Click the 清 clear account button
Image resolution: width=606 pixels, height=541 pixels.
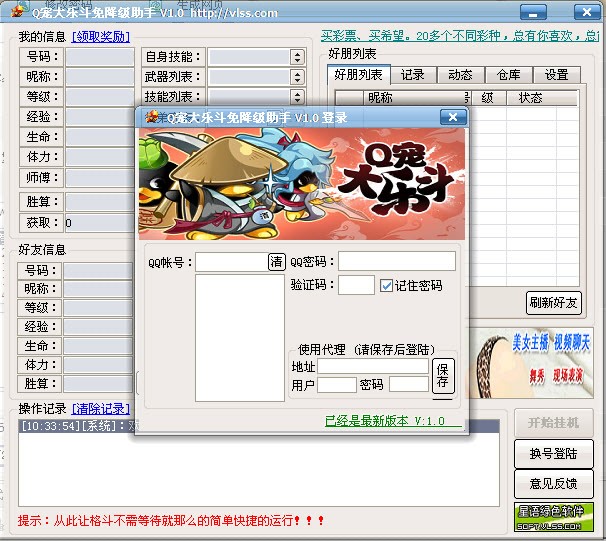(x=276, y=262)
